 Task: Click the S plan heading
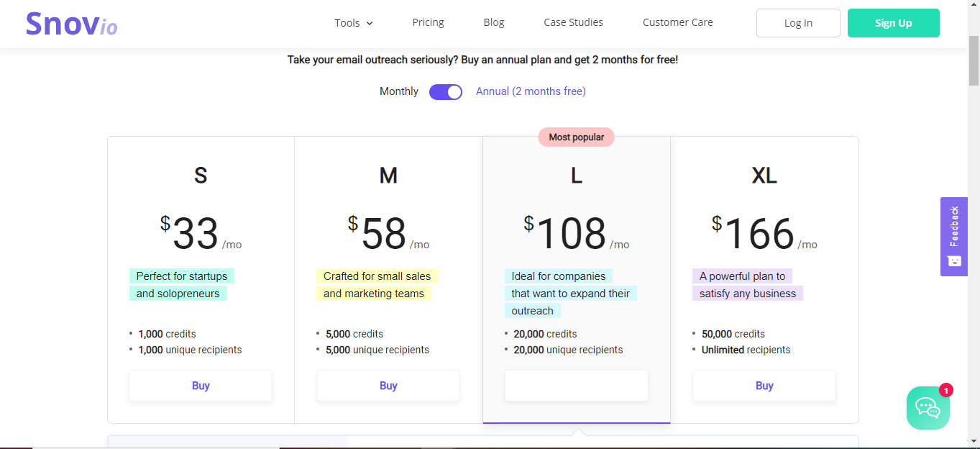[201, 176]
